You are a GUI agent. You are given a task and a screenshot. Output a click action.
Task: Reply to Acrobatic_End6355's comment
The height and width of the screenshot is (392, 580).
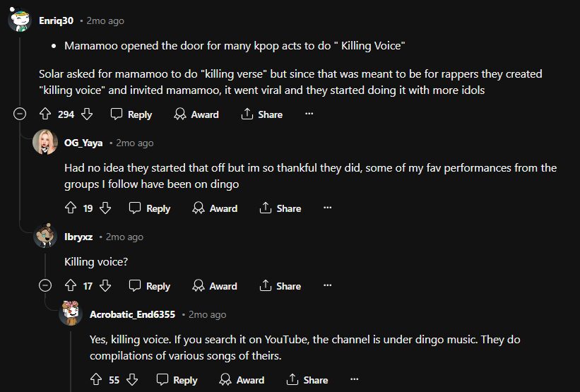click(177, 379)
